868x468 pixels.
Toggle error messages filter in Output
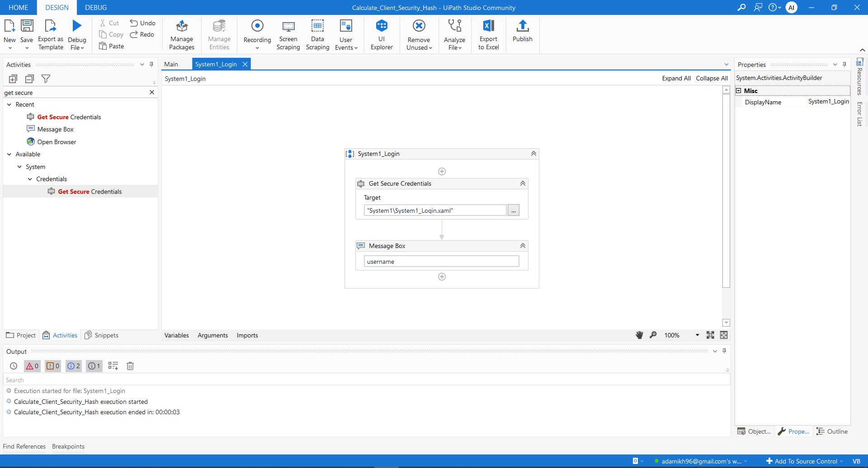(x=32, y=366)
